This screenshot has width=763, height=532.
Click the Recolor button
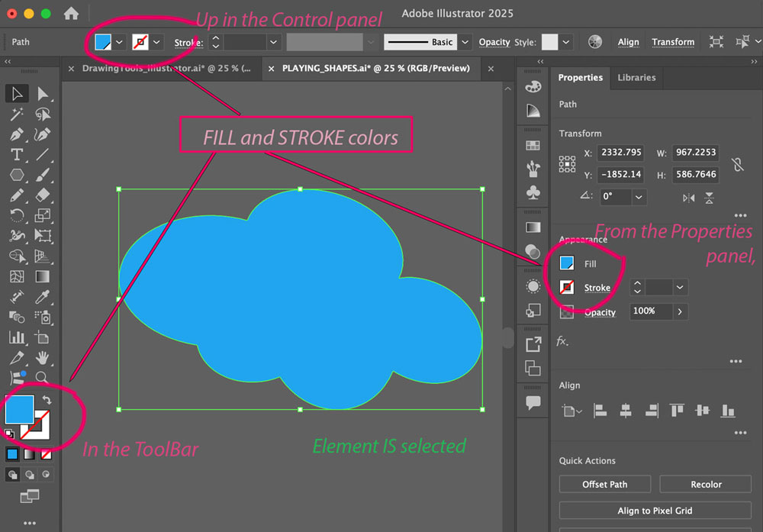point(706,484)
